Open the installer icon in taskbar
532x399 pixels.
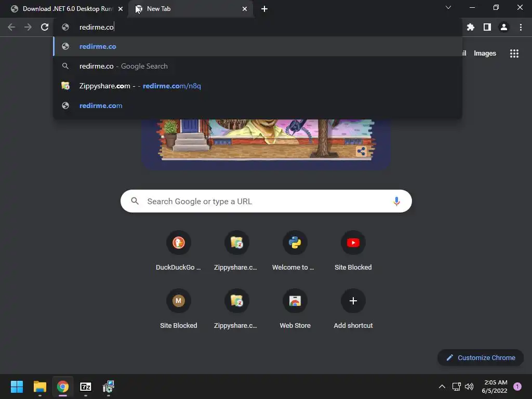pyautogui.click(x=109, y=387)
